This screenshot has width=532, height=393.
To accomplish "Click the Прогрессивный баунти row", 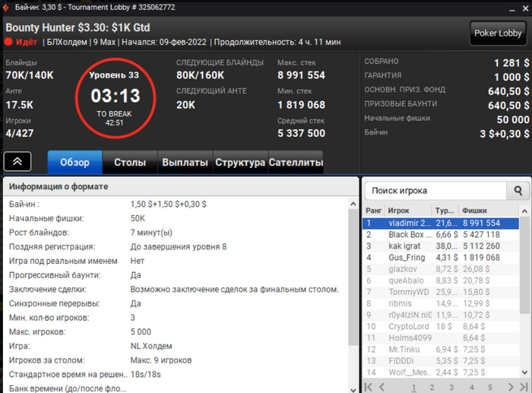I will click(x=176, y=275).
